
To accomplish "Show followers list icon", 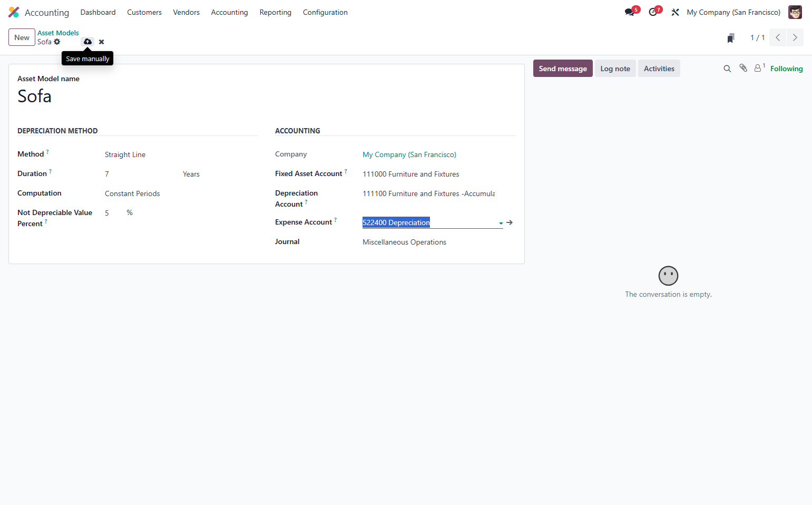I will pyautogui.click(x=759, y=68).
